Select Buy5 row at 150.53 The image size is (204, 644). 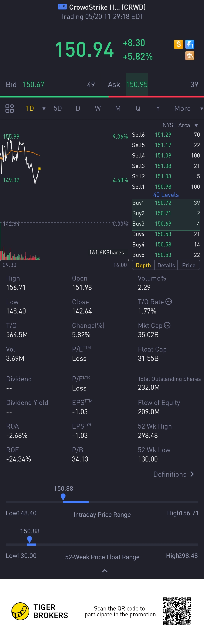pos(166,255)
